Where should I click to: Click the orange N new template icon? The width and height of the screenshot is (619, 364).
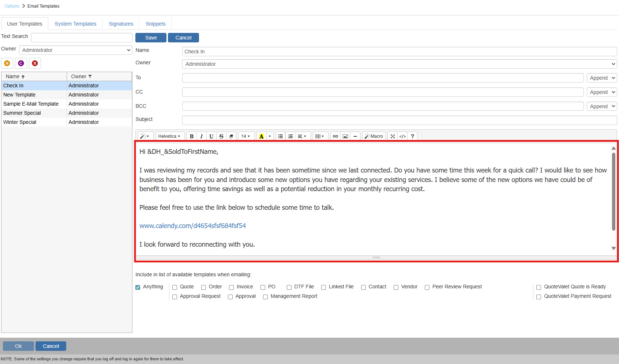[7, 63]
